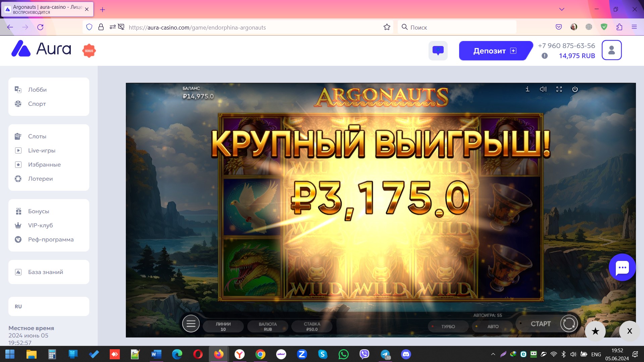Click the browser Back arrow

click(x=10, y=27)
